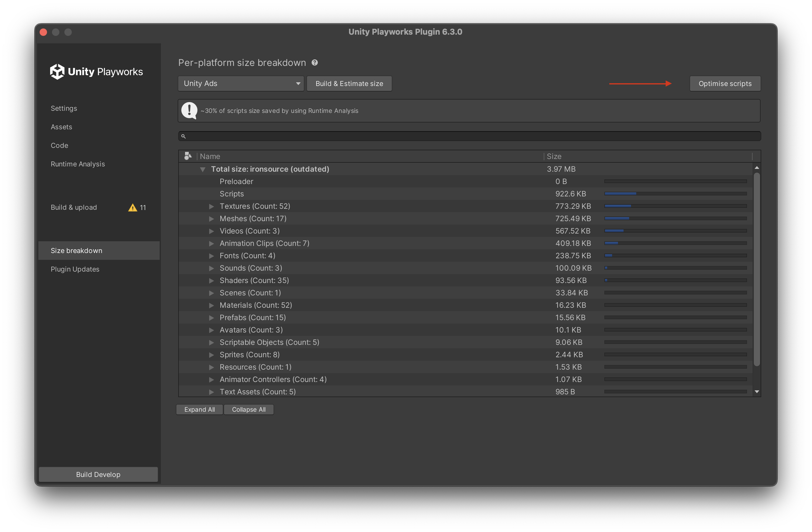Click the scroll up arrow in list

(756, 167)
